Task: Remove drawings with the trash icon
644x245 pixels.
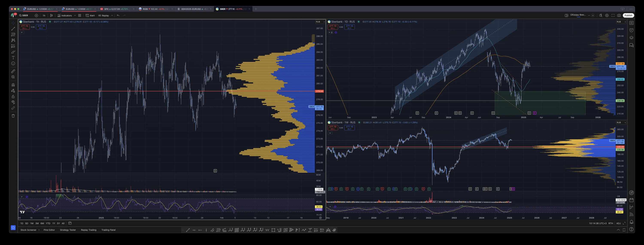Action: (13, 116)
